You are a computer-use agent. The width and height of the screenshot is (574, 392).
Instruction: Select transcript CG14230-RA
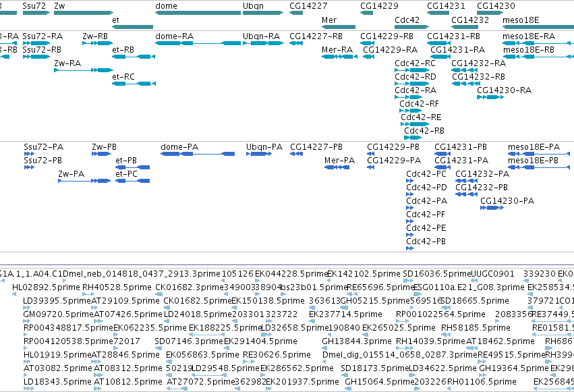click(490, 97)
